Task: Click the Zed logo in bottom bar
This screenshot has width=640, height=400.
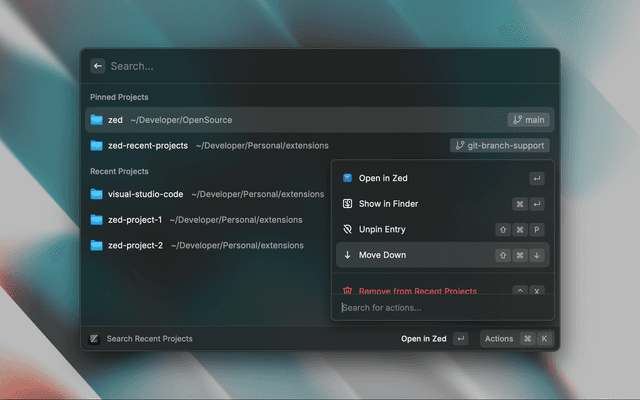Action: pos(94,339)
